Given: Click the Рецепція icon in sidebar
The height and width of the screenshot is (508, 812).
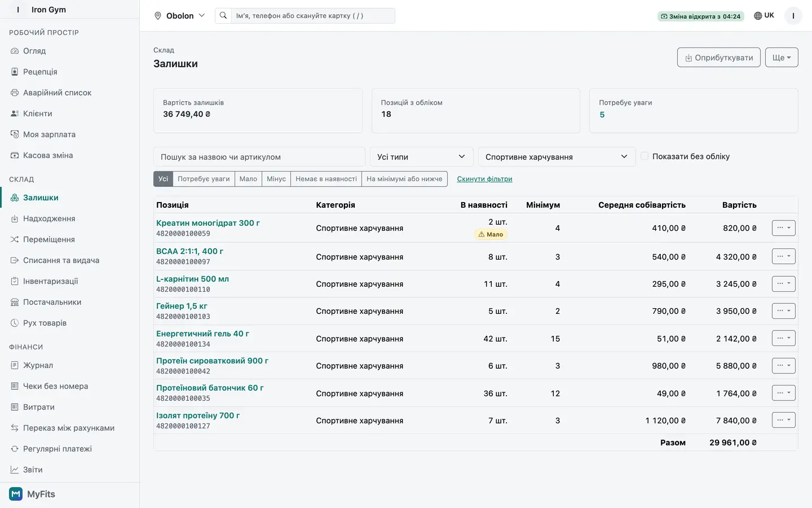Looking at the screenshot, I should coord(15,72).
